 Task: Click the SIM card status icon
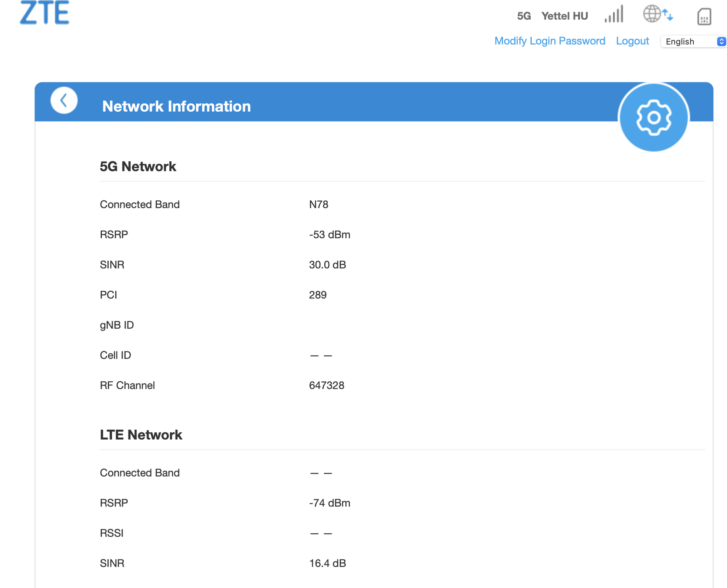[x=704, y=16]
